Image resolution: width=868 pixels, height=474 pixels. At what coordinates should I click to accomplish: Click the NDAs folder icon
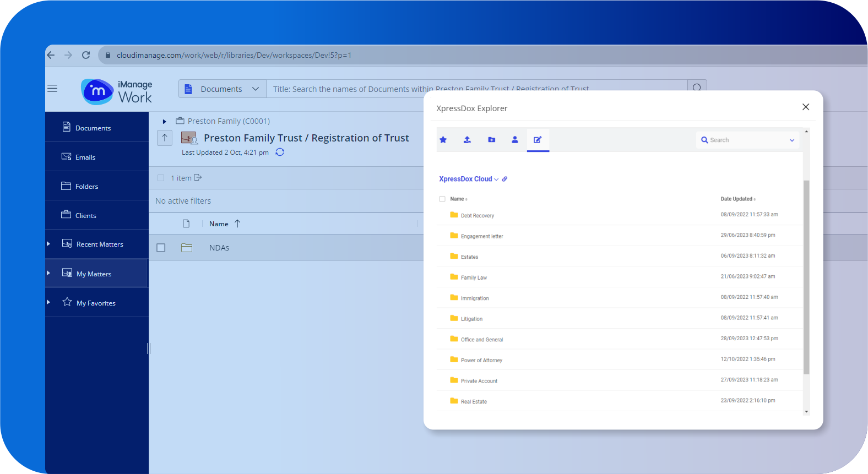pos(187,248)
